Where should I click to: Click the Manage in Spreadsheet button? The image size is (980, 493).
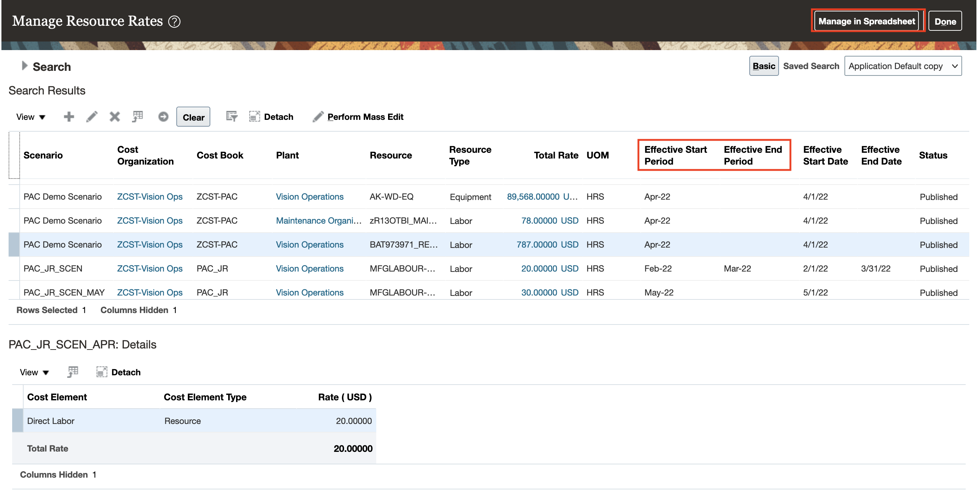tap(866, 21)
